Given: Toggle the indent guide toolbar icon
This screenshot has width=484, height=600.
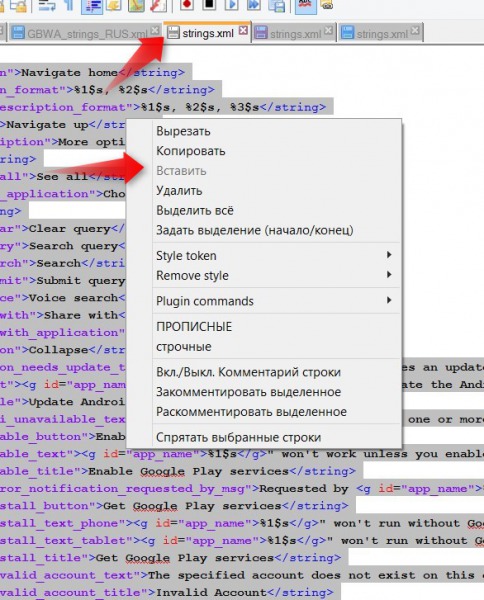Looking at the screenshot, I should [91, 5].
